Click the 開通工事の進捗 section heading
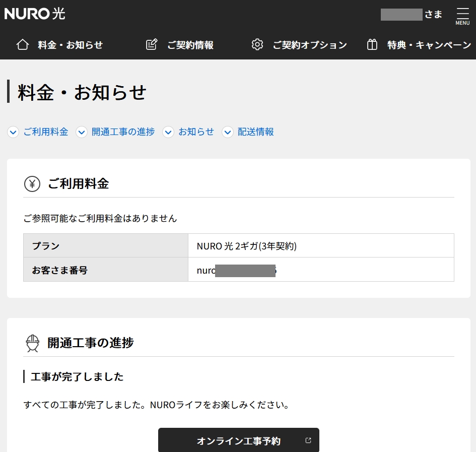476x452 pixels. (x=91, y=343)
